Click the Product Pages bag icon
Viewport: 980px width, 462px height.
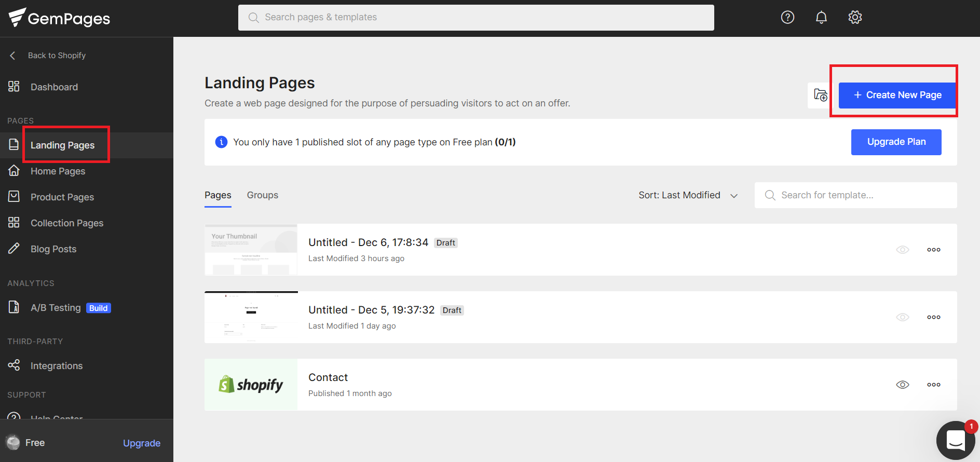tap(14, 196)
